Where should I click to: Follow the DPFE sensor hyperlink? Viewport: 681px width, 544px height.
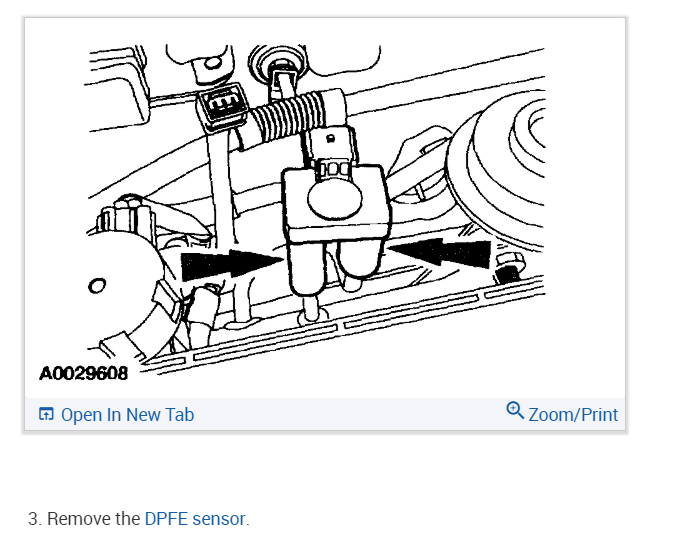[195, 519]
